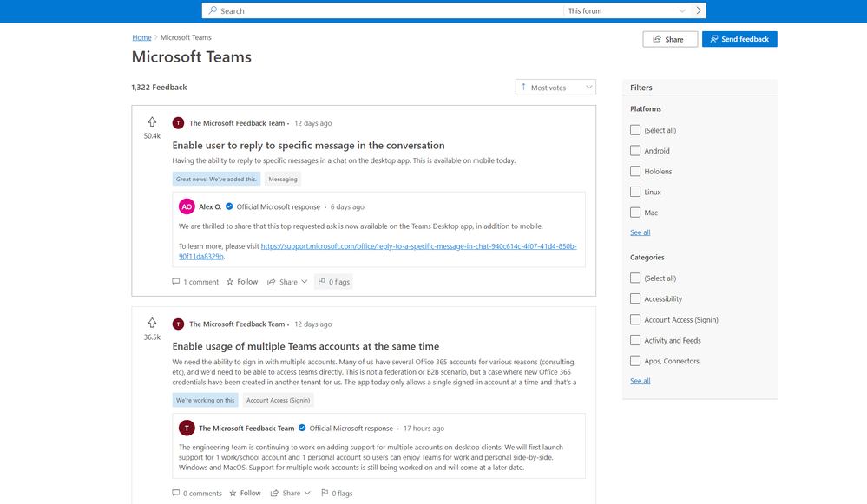
Task: Open the 0 comments link
Action: point(197,493)
